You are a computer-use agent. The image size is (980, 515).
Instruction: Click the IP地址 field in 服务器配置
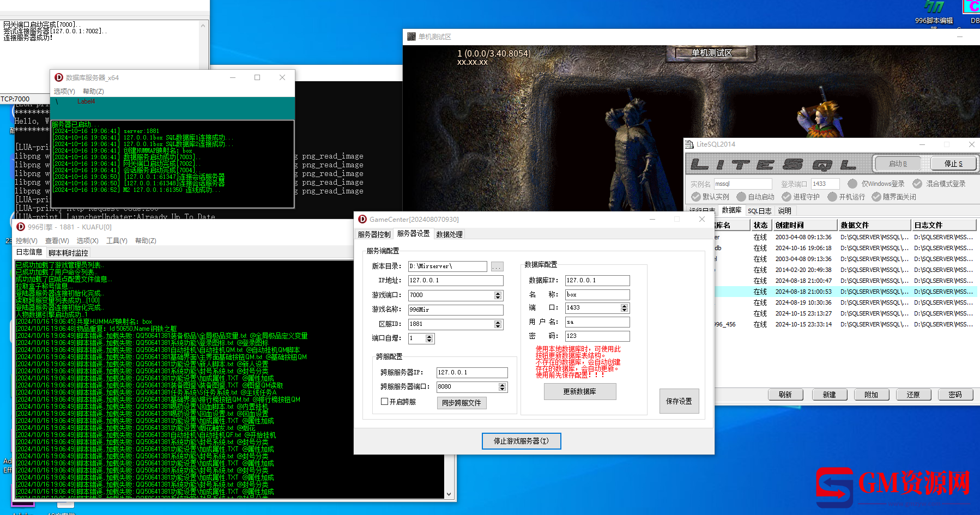[x=456, y=280]
